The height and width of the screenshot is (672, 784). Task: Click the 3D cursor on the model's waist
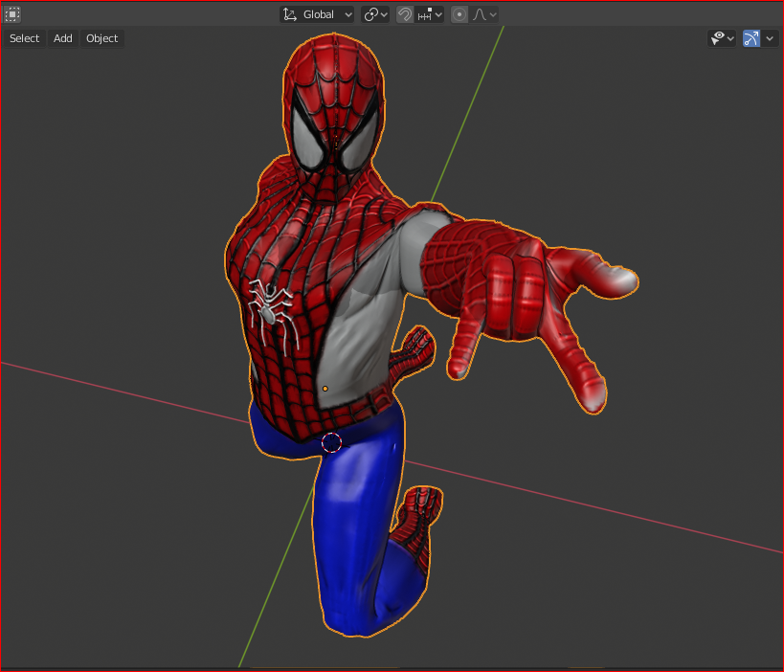[x=331, y=442]
